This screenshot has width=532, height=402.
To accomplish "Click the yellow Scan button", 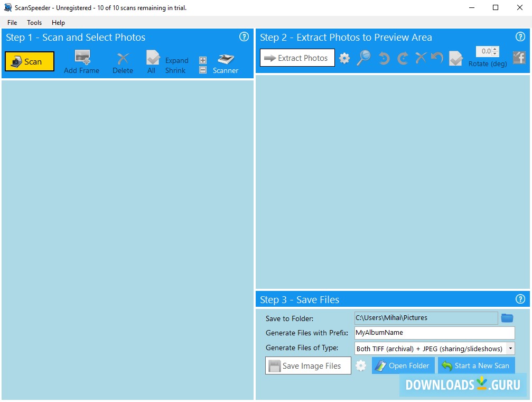I will click(30, 61).
